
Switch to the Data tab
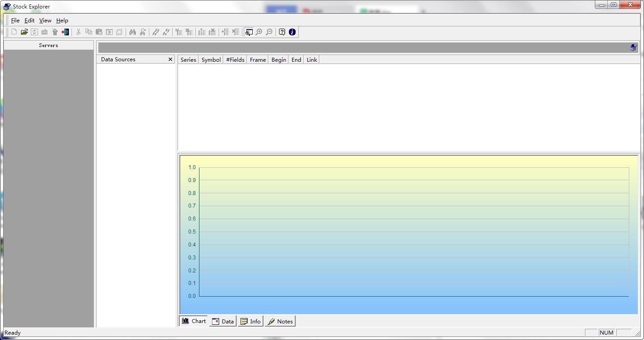coord(223,321)
